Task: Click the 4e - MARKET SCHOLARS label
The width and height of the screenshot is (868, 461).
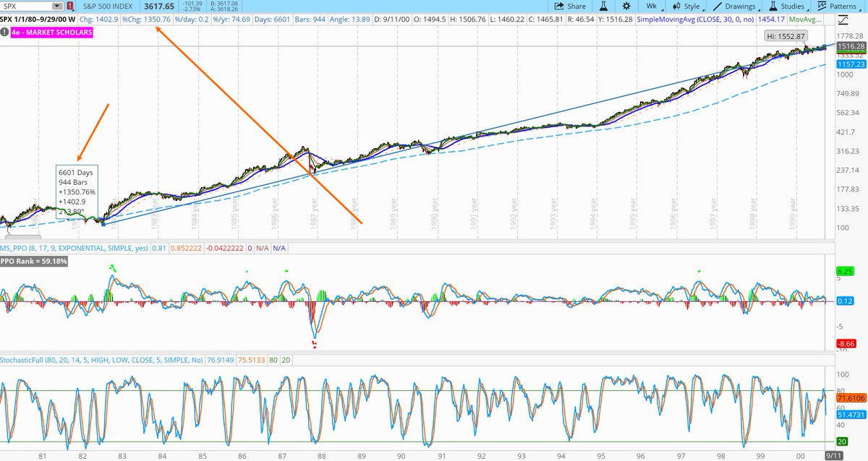Action: point(51,33)
